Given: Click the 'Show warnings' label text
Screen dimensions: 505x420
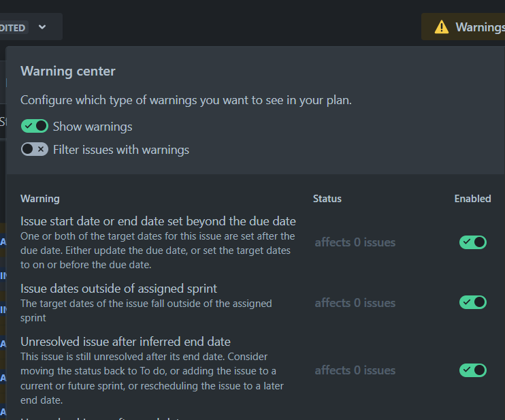Looking at the screenshot, I should tap(93, 127).
